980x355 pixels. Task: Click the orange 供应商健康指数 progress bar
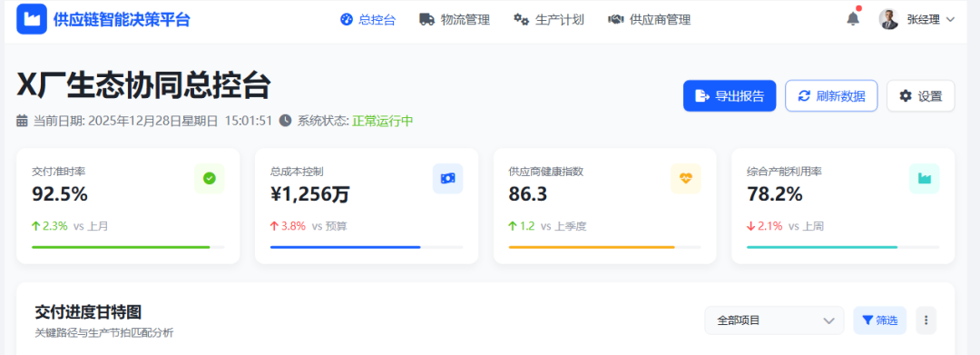[605, 248]
